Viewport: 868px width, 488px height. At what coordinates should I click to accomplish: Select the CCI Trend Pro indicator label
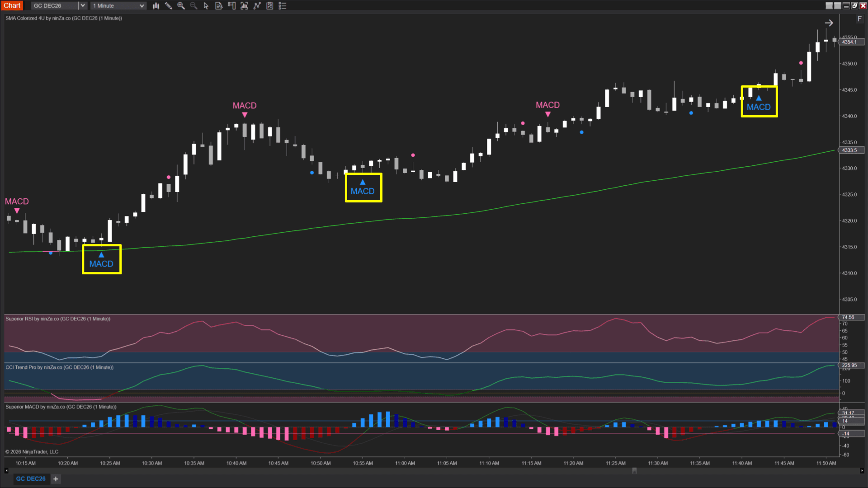click(x=59, y=367)
